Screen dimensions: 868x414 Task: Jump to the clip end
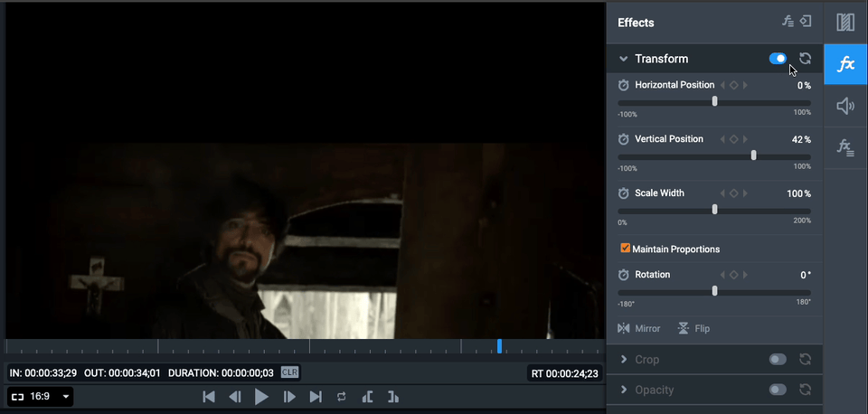pyautogui.click(x=316, y=397)
